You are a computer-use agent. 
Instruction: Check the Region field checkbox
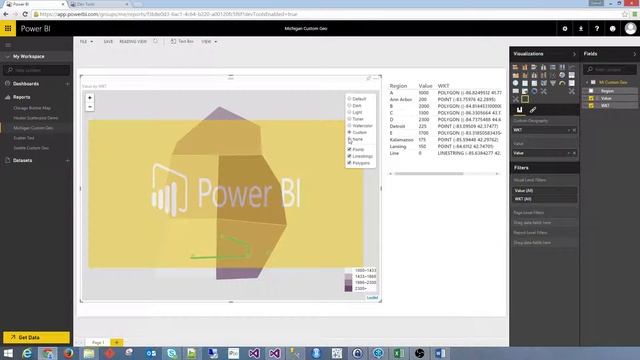[x=591, y=91]
